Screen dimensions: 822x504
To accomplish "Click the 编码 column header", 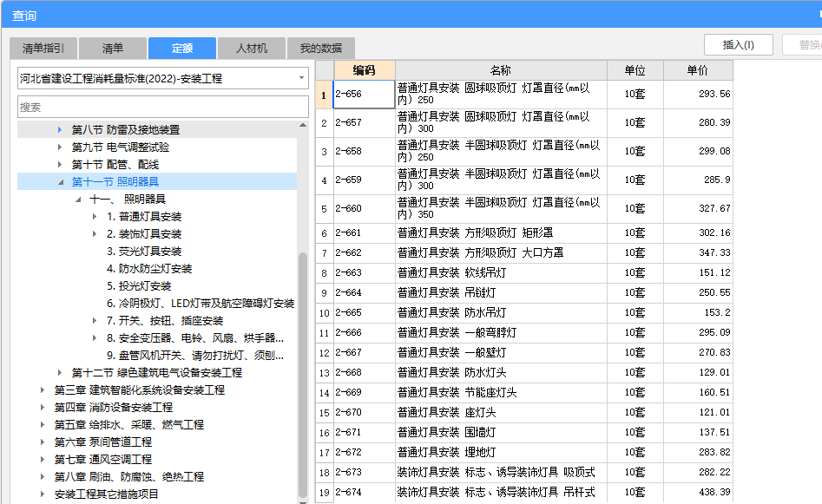I will coord(365,70).
